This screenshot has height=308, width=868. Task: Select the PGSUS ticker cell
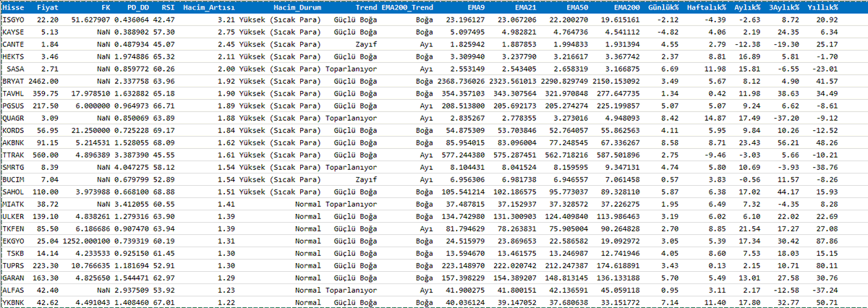(14, 104)
